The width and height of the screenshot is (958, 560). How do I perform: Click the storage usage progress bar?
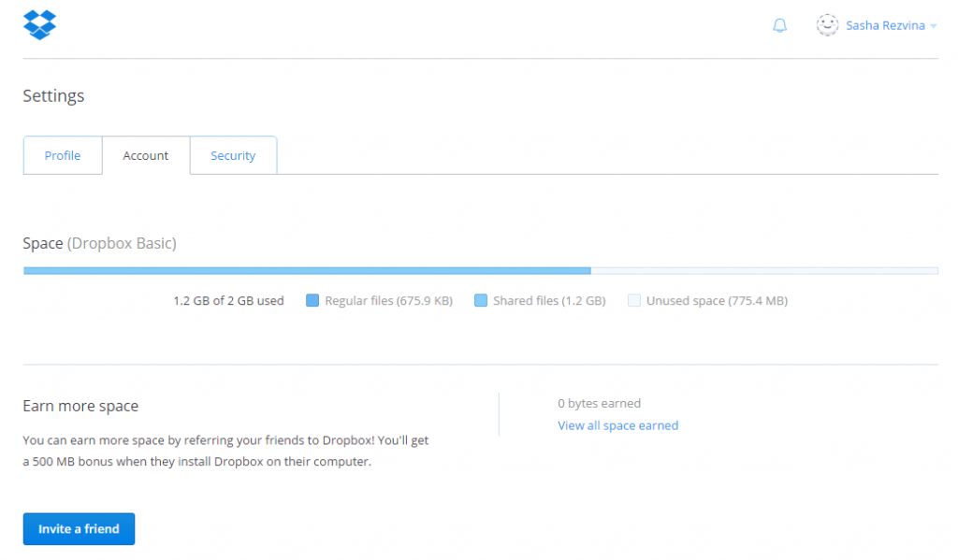coord(479,270)
